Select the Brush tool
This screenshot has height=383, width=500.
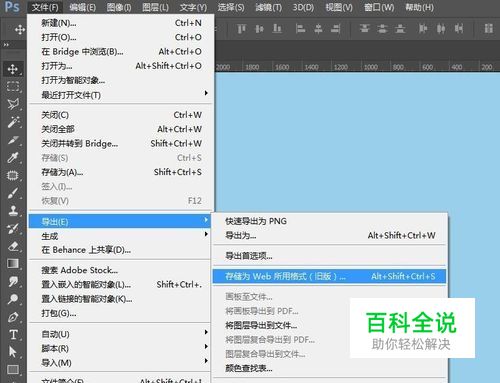pyautogui.click(x=13, y=193)
